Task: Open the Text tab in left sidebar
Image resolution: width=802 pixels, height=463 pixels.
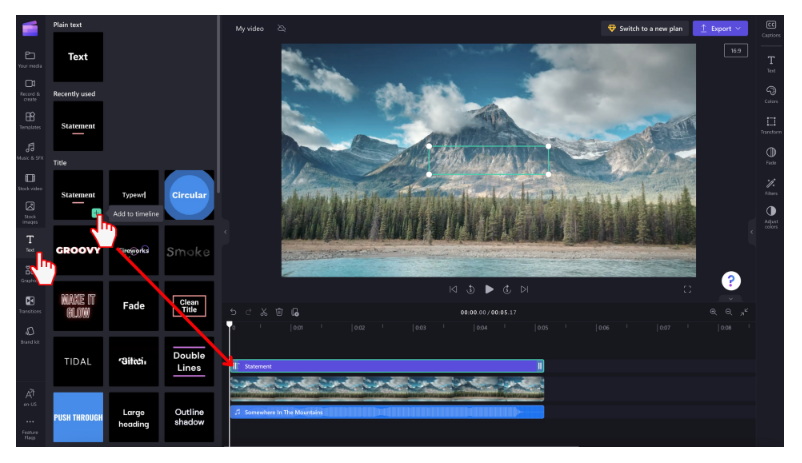Action: point(30,242)
